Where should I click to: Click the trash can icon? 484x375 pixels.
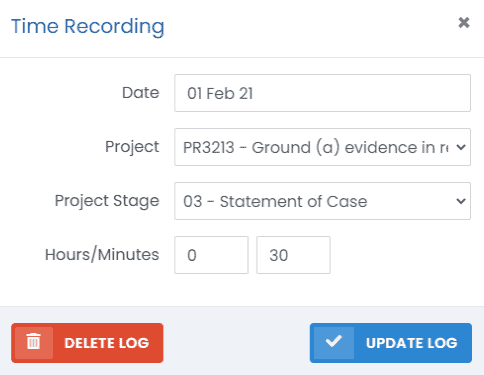click(33, 342)
